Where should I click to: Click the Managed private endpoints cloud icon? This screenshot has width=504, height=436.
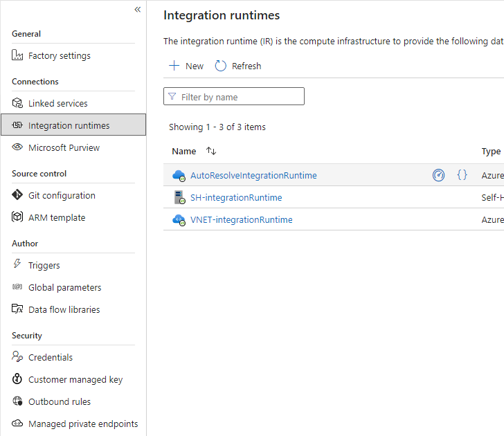17,423
